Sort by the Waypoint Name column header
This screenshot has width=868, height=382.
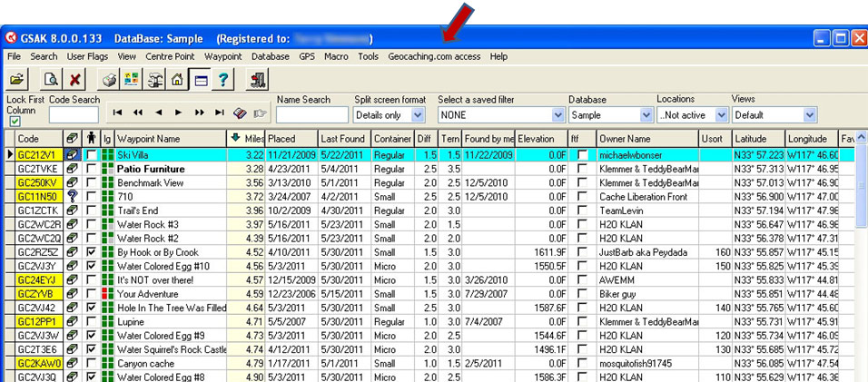[171, 138]
